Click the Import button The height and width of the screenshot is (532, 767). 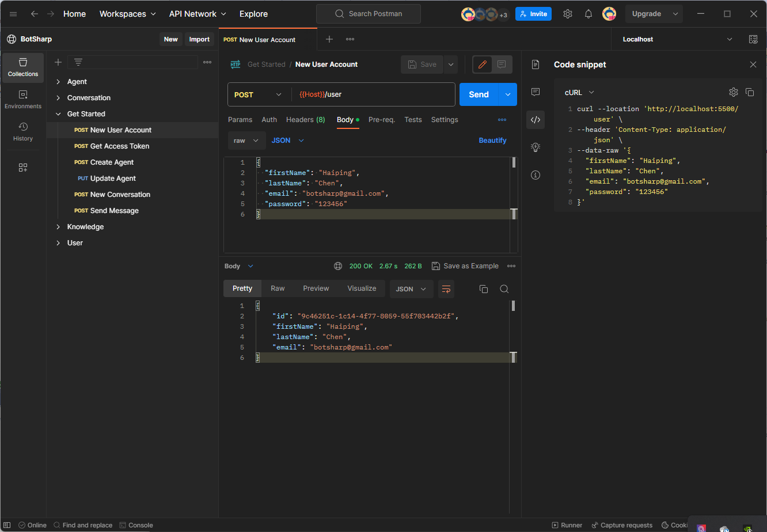[x=199, y=39]
